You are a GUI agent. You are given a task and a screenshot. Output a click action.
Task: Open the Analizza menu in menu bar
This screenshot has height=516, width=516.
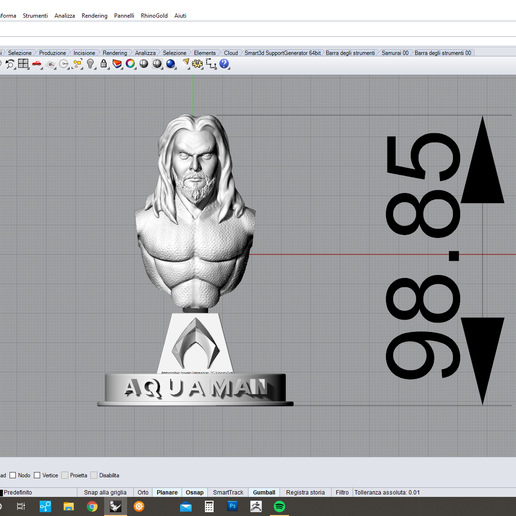(65, 15)
